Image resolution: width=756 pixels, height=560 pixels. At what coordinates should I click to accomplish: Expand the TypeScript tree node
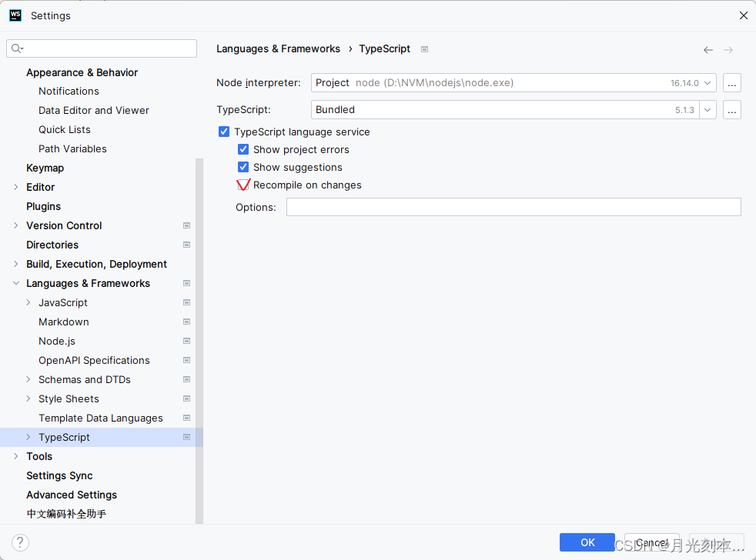(x=28, y=438)
